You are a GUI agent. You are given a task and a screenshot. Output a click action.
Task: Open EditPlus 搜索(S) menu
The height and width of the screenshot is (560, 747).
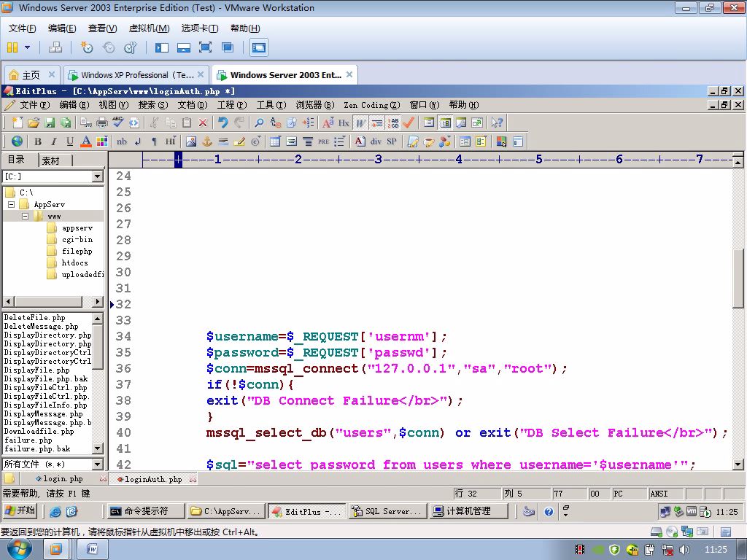pyautogui.click(x=153, y=105)
